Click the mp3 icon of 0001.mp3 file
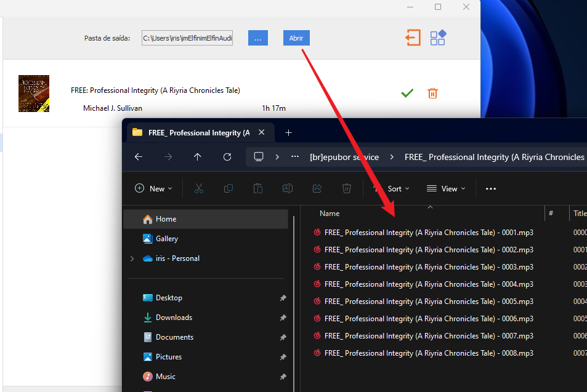Image resolution: width=587 pixels, height=392 pixels. pyautogui.click(x=317, y=232)
